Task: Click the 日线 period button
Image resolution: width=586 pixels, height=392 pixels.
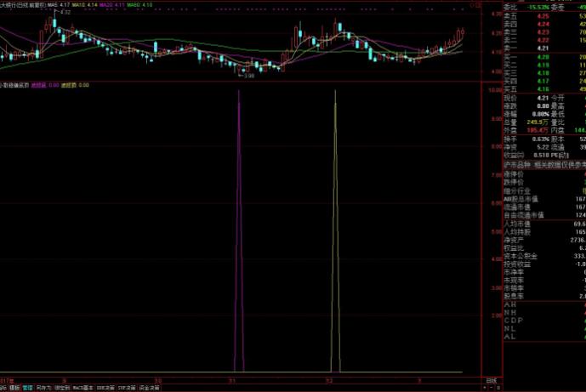Action: coord(492,381)
